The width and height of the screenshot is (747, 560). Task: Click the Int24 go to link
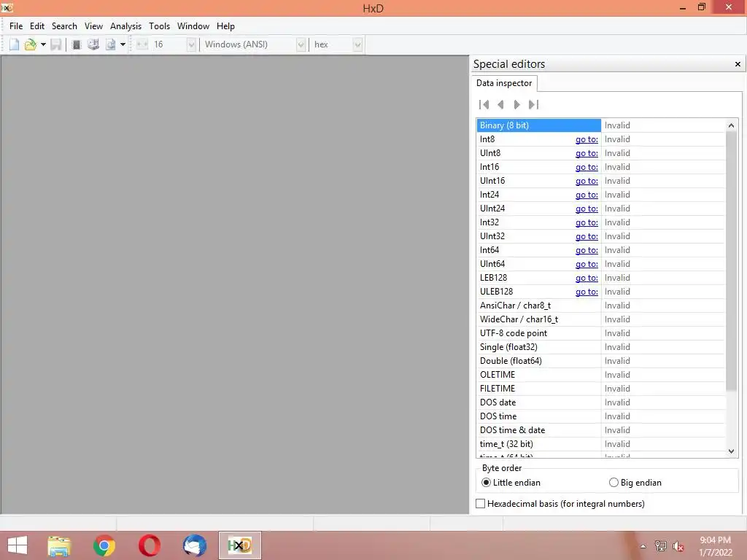point(587,194)
